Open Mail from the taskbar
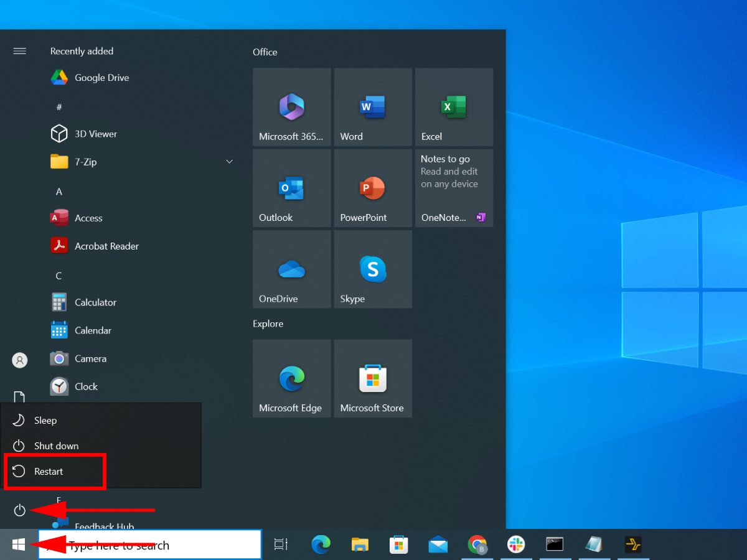The width and height of the screenshot is (747, 560). click(438, 545)
